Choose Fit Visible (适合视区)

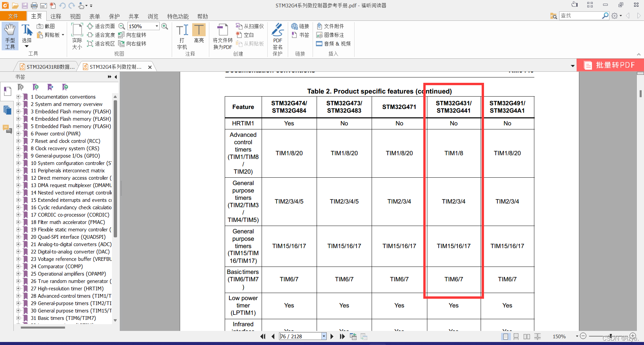coord(101,44)
